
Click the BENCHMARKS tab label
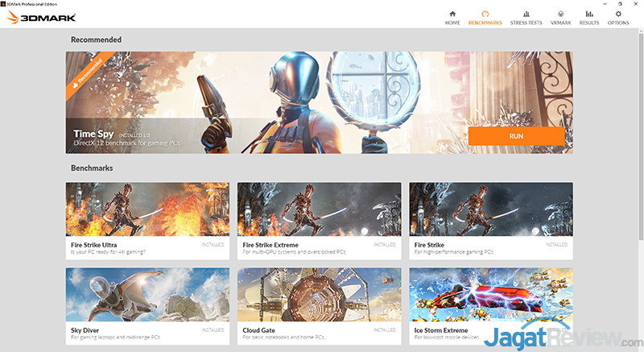(485, 23)
